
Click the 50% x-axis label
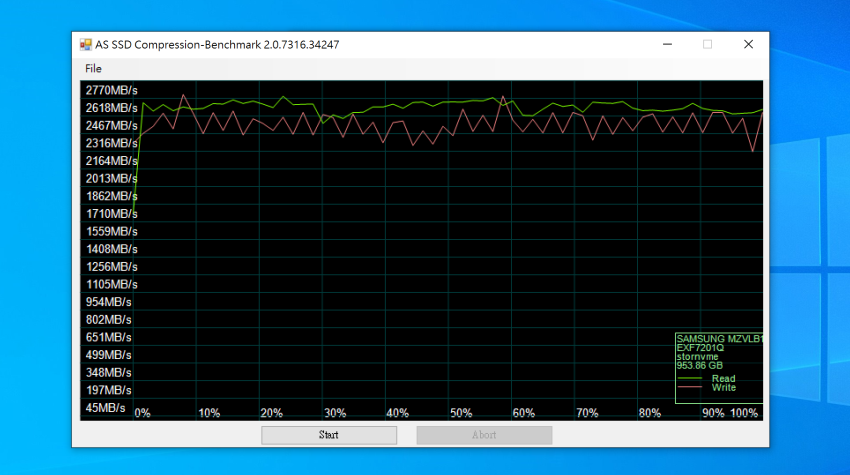pyautogui.click(x=461, y=413)
